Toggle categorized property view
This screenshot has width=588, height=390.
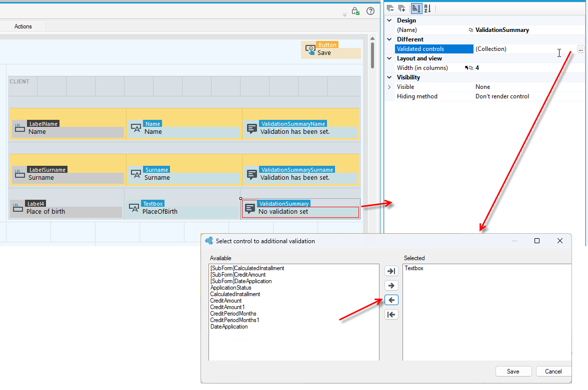pyautogui.click(x=416, y=8)
